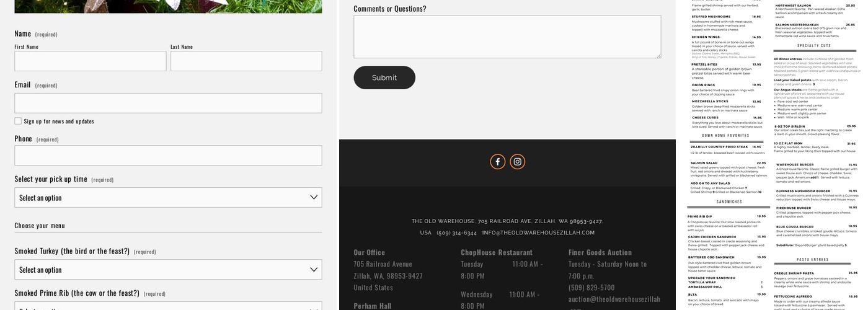Click the photo above the Name field
The width and height of the screenshot is (868, 310).
click(x=168, y=6)
